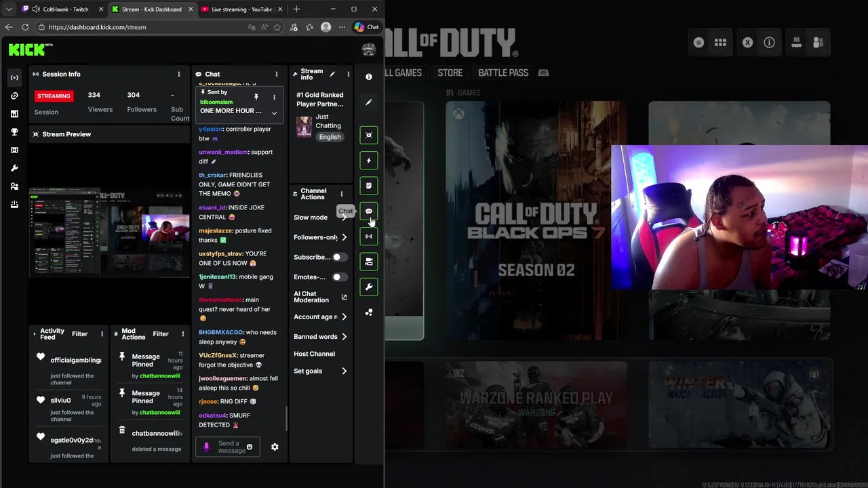This screenshot has width=868, height=488.
Task: Expand Account age restriction options
Action: (x=344, y=317)
